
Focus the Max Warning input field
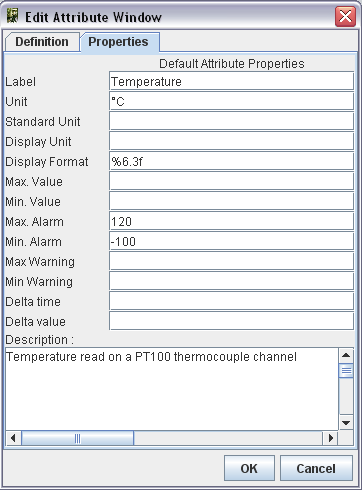[x=232, y=261]
